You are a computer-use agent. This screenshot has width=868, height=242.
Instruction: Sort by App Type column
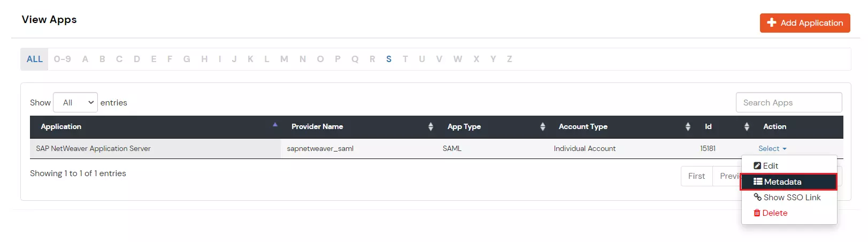[493, 127]
